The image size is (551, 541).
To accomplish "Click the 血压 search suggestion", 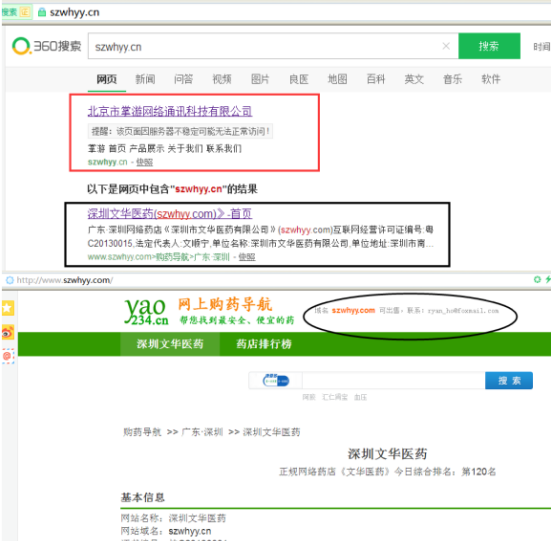I will 361,397.
